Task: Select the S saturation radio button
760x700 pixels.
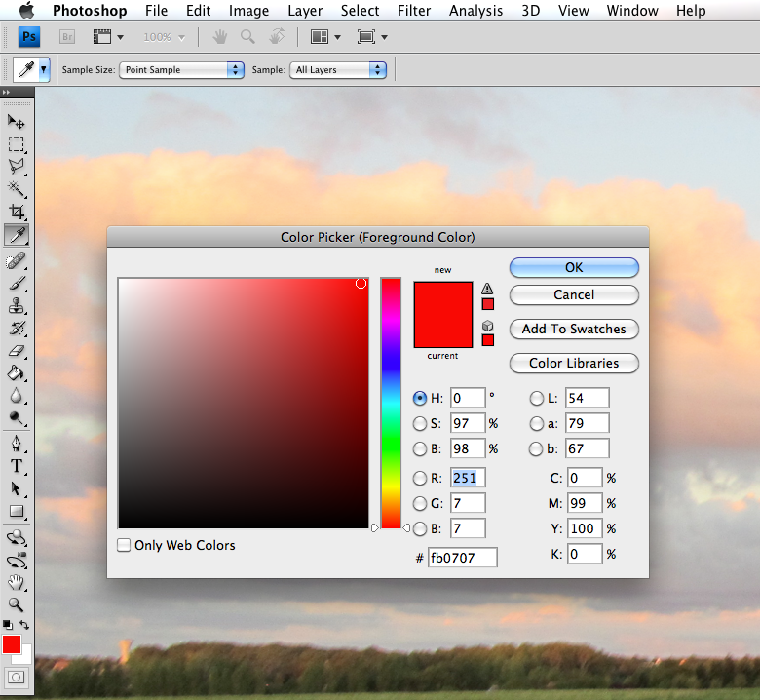Action: point(420,423)
